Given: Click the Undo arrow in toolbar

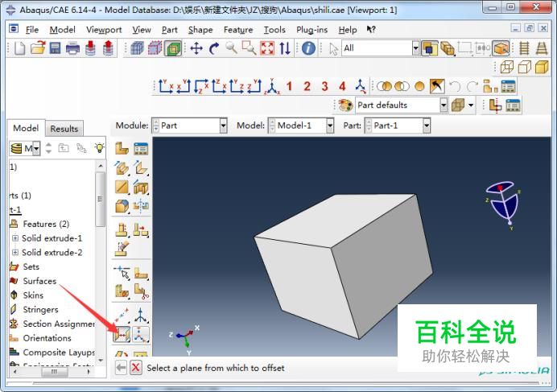Looking at the screenshot, I should [455, 86].
